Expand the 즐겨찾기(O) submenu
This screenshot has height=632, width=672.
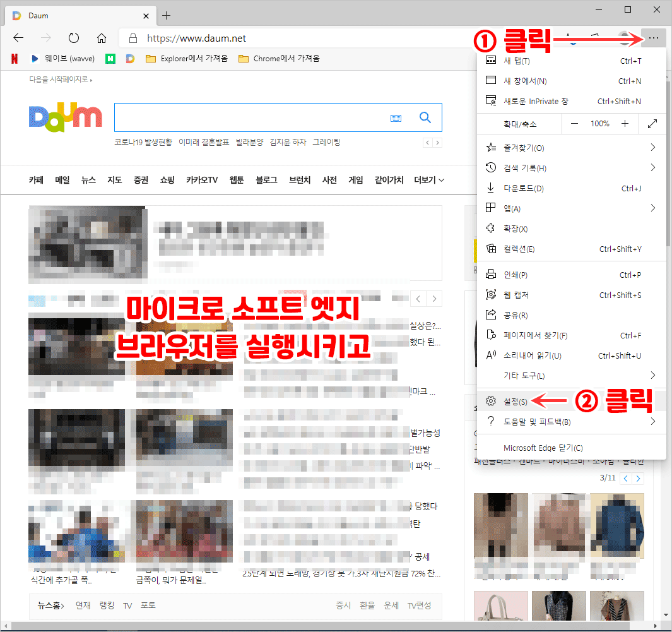[x=571, y=148]
